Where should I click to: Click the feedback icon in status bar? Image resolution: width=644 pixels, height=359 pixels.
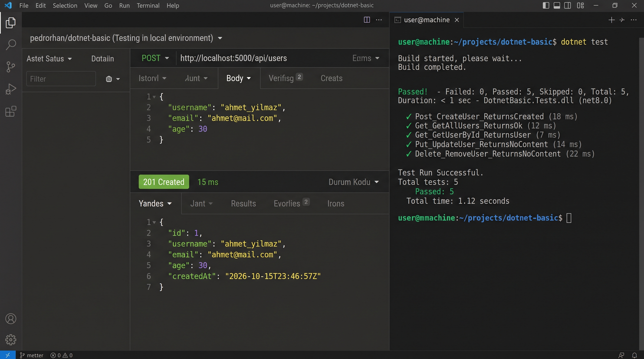point(621,355)
